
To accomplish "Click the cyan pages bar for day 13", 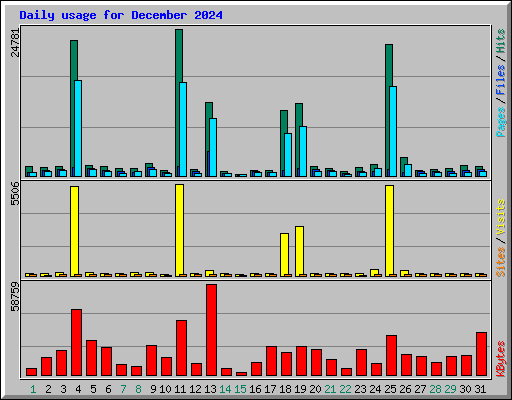I will tap(213, 147).
